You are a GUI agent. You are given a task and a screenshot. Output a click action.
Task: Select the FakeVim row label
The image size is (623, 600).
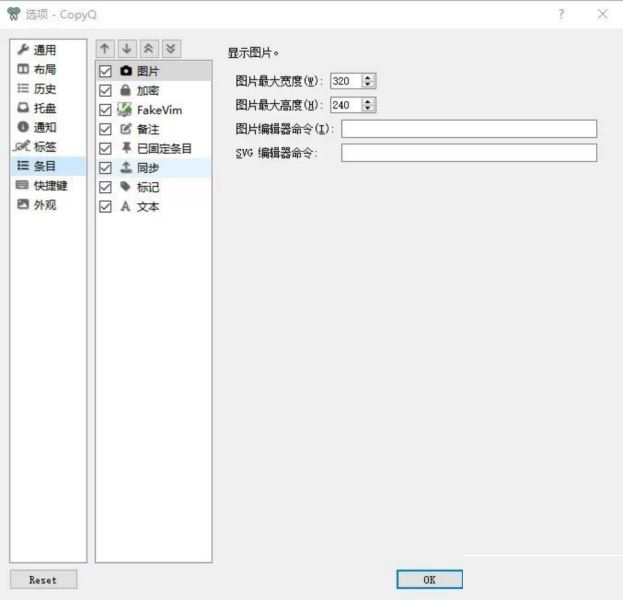(159, 110)
